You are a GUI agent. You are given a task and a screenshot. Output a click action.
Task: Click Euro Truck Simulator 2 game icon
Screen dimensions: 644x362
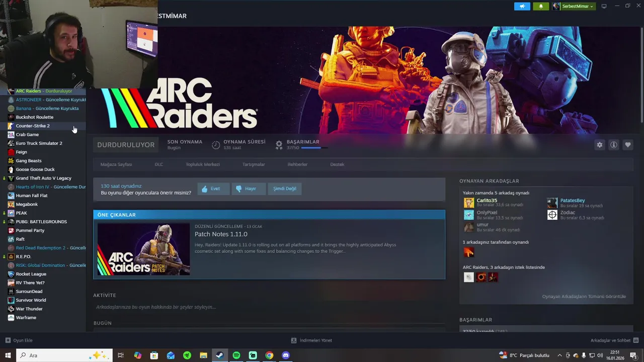(11, 143)
